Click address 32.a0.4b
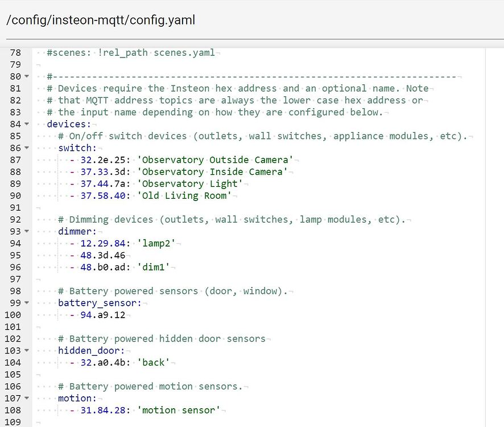Image resolution: width=504 pixels, height=427 pixels. click(x=103, y=363)
